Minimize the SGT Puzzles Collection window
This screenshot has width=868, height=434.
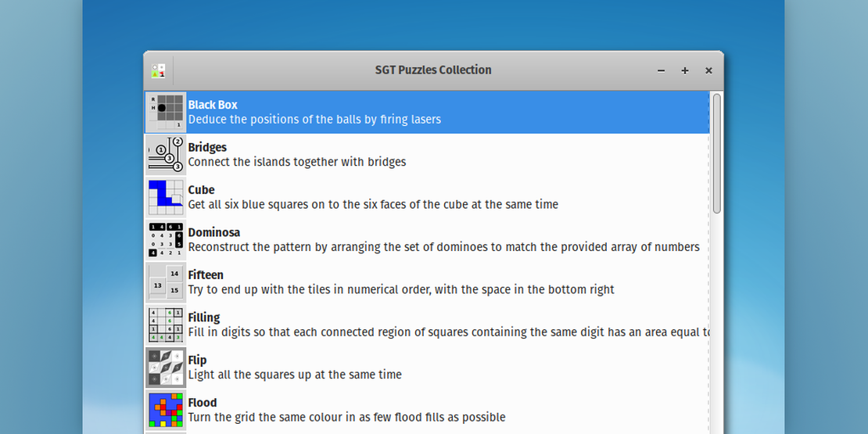(661, 70)
